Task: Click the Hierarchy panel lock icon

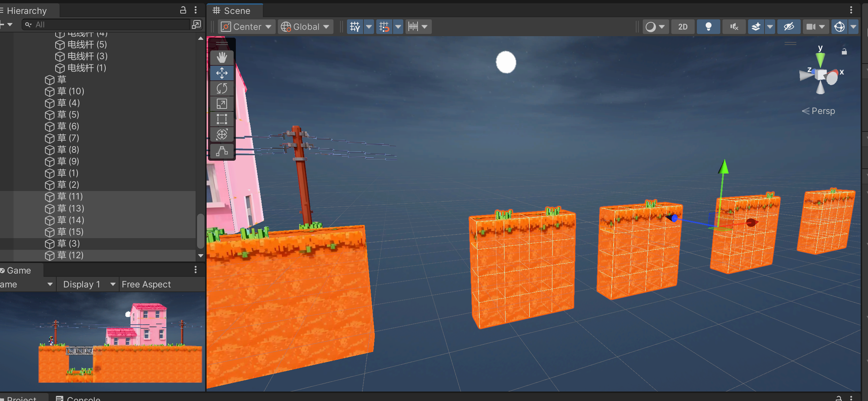Action: (183, 10)
